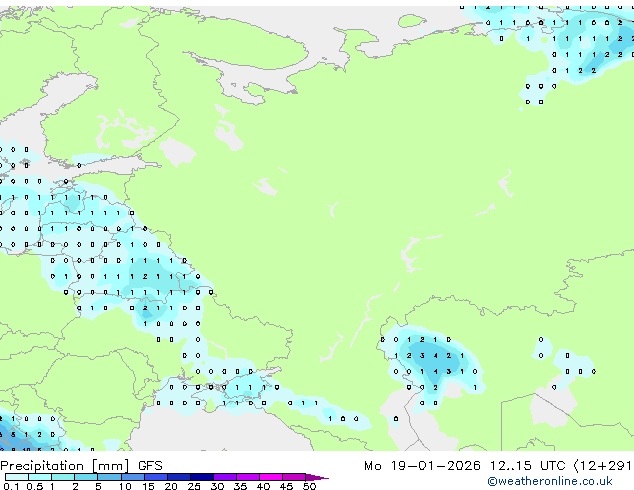Pick the 10–15 mm legend swatch
This screenshot has height=490, width=634.
pos(133,477)
